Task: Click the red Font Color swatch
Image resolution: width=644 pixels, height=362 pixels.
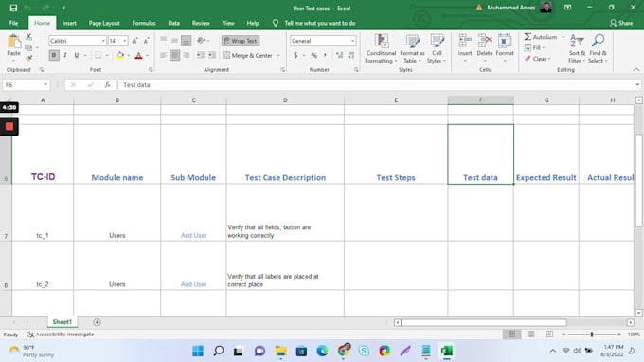Action: pyautogui.click(x=138, y=55)
